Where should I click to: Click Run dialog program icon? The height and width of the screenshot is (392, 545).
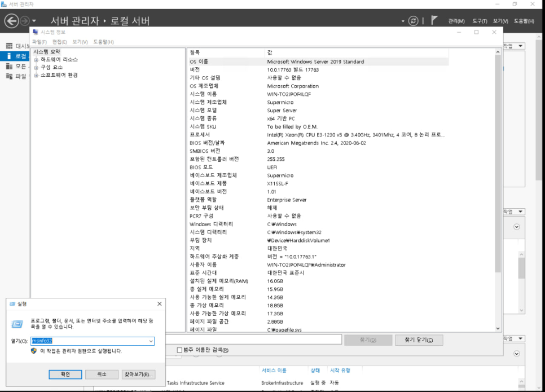click(17, 324)
